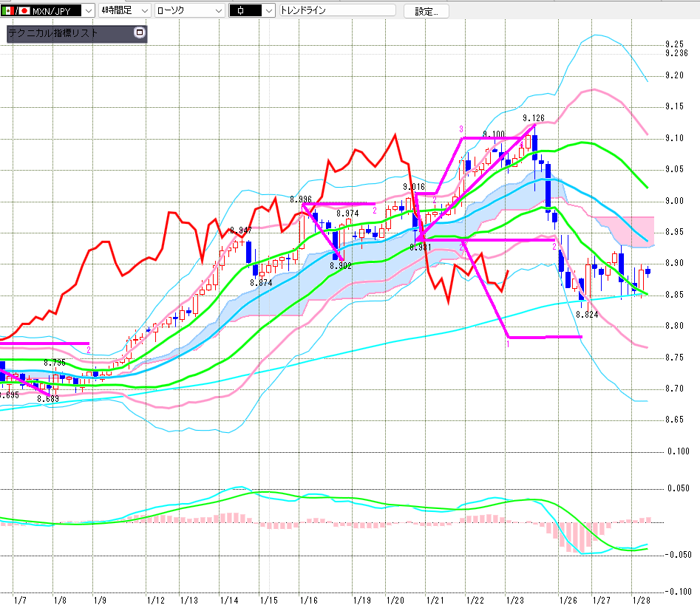The image size is (700, 608).
Task: Click the 8.996 peak price label
Action: coord(301,199)
